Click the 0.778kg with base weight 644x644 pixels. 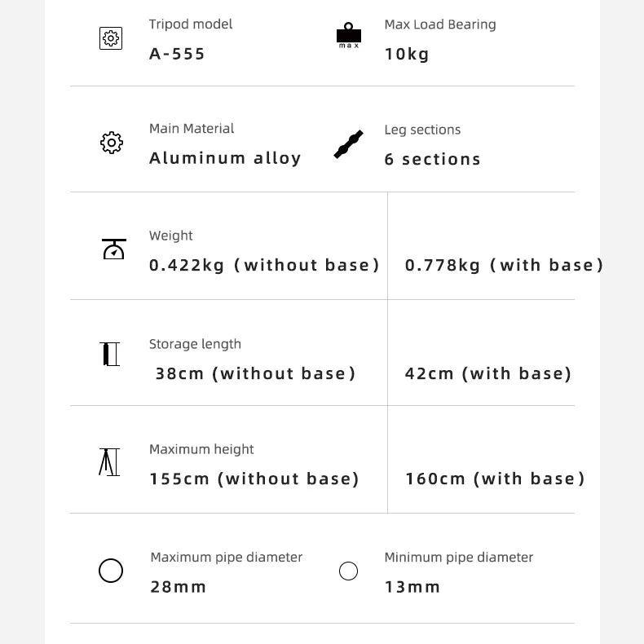(504, 265)
